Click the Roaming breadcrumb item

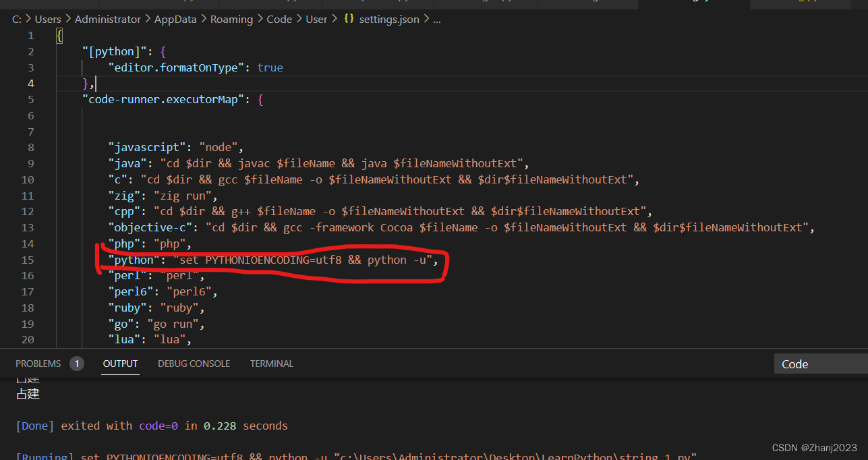pyautogui.click(x=231, y=19)
